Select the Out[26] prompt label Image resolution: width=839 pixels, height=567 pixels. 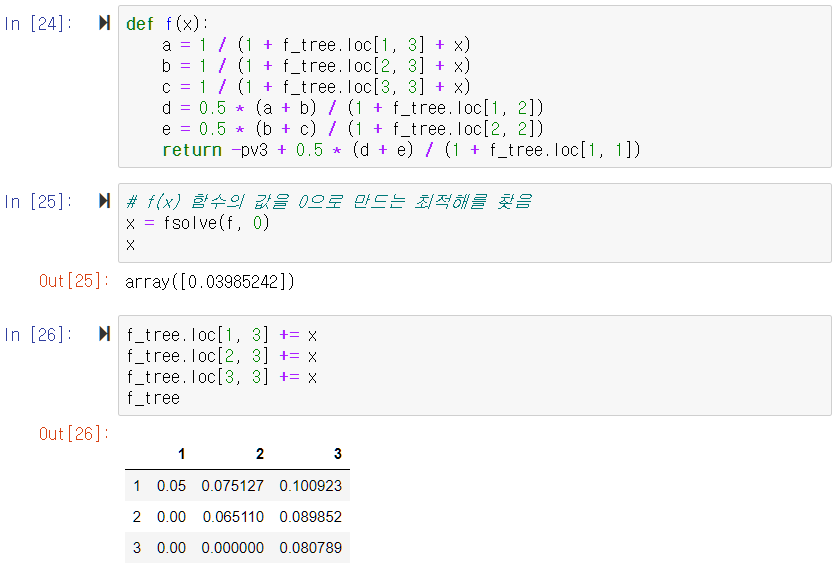(74, 434)
